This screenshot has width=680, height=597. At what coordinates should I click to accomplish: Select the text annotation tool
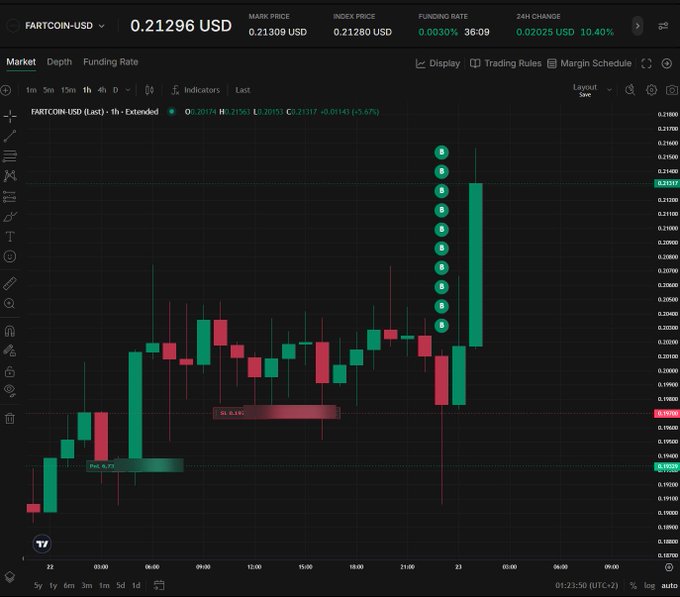pyautogui.click(x=10, y=237)
